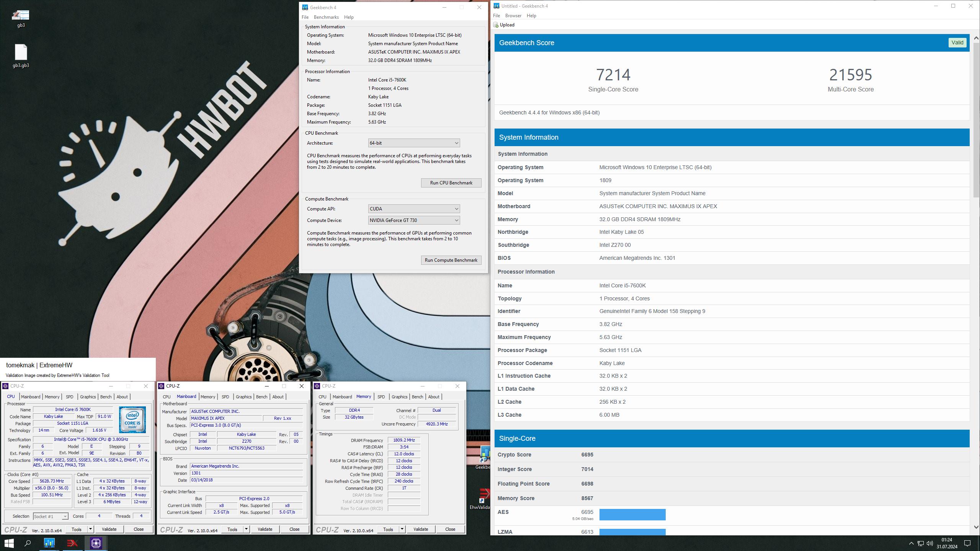This screenshot has width=980, height=551.
Task: Open network status tray icon
Action: pyautogui.click(x=920, y=543)
